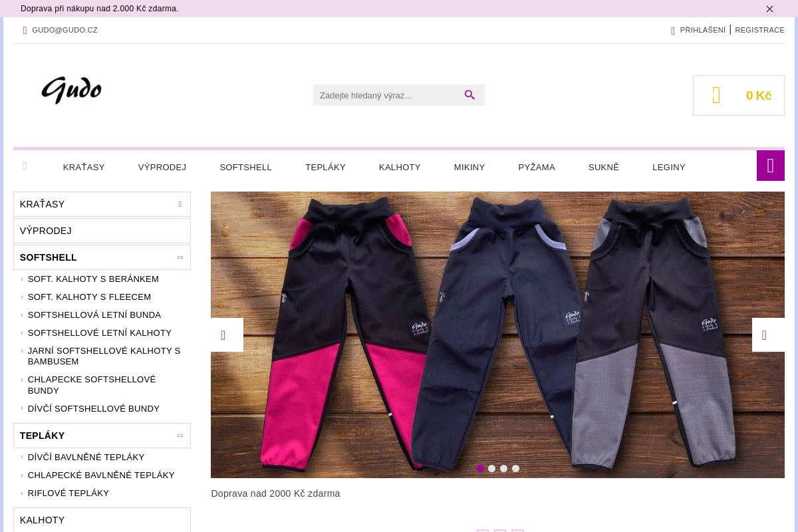Viewport: 798px width, 532px height.
Task: Click the Gudo logo
Action: point(71,90)
